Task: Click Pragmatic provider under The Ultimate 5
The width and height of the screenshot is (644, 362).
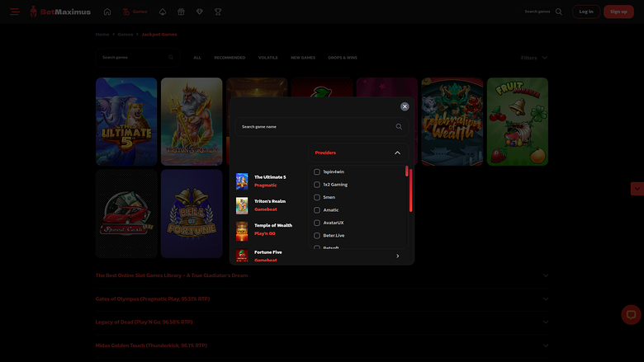Action: point(265,186)
